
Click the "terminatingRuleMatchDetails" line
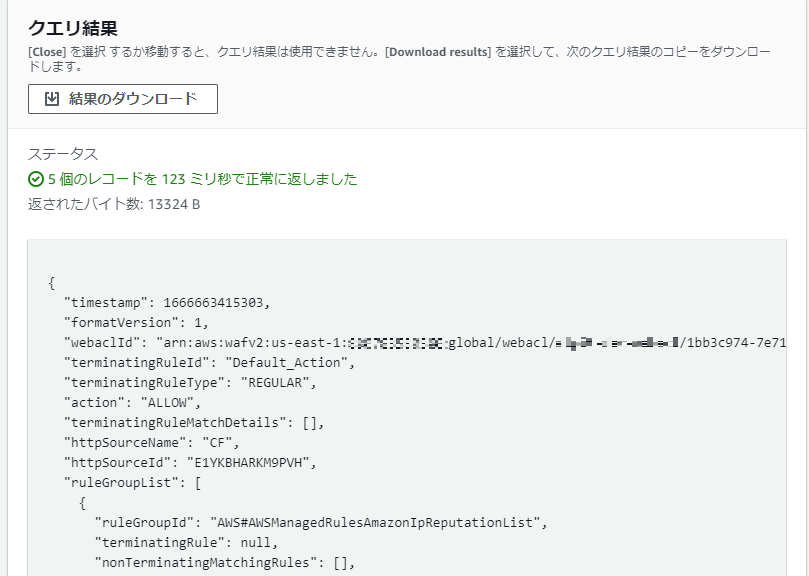tap(194, 422)
